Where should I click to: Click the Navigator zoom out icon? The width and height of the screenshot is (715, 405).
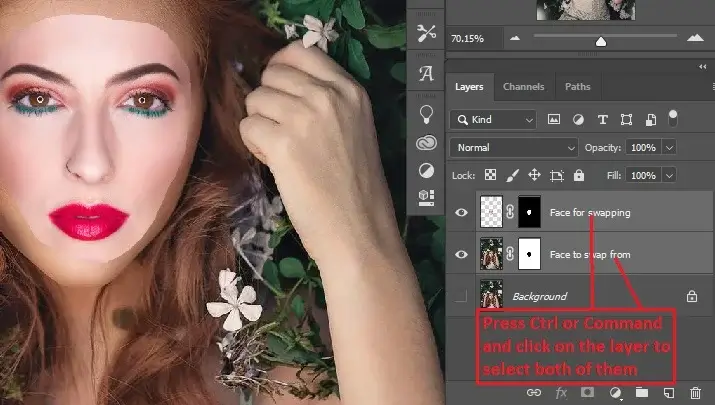(515, 38)
